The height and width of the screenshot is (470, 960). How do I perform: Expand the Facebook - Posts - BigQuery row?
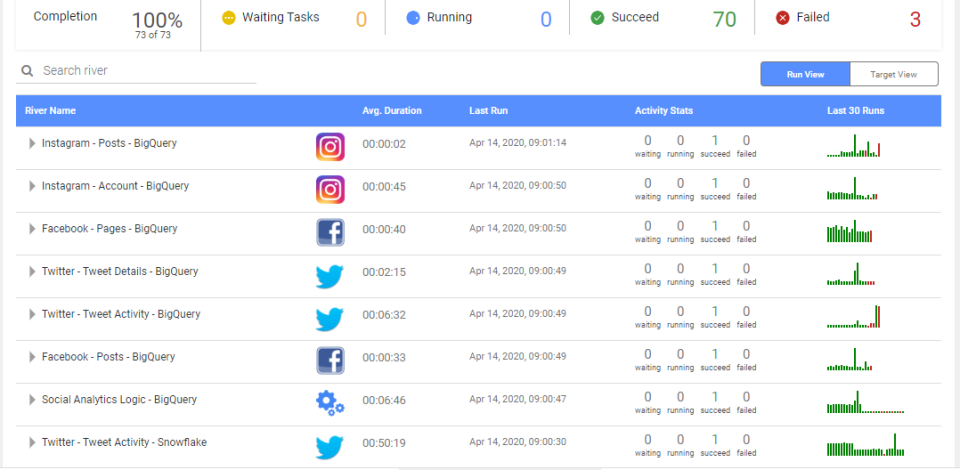32,357
